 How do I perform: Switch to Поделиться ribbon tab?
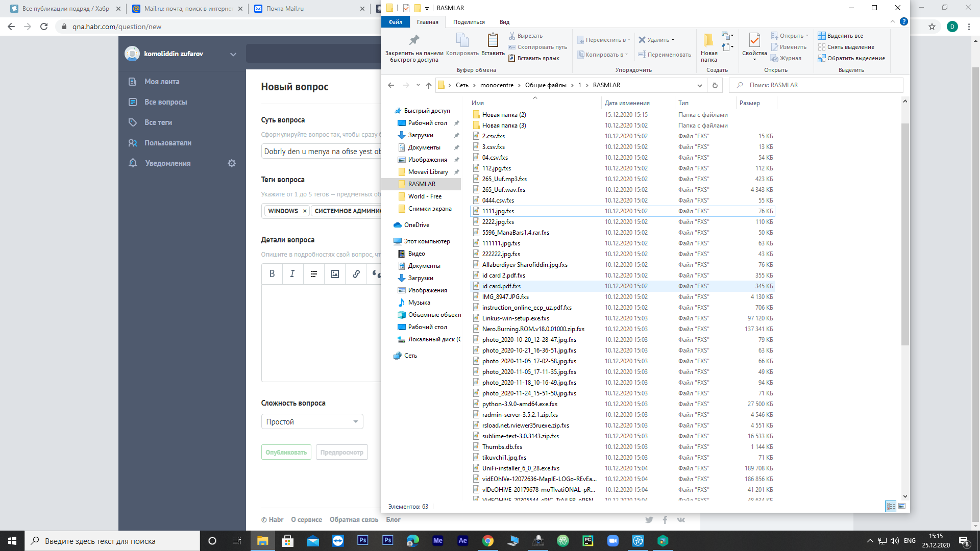[469, 22]
